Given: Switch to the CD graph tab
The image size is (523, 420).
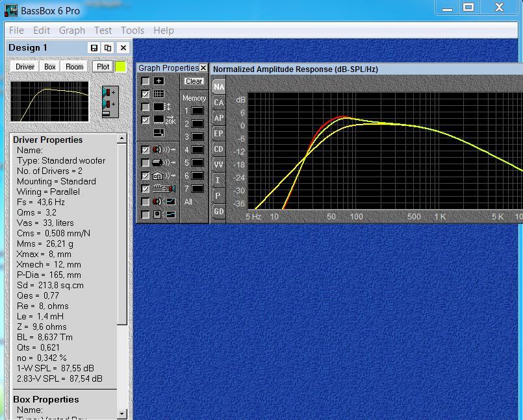Looking at the screenshot, I should click(219, 149).
